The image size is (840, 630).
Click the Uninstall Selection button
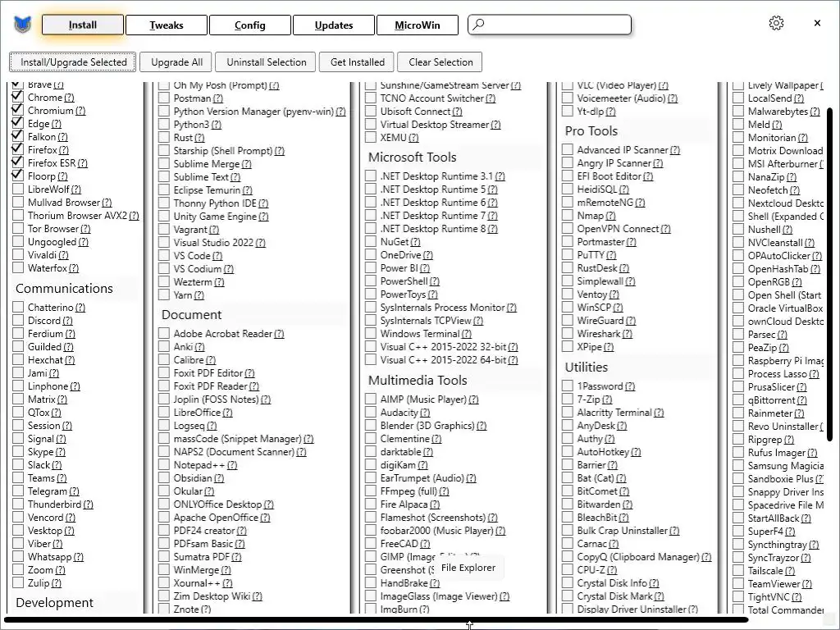[x=267, y=62]
